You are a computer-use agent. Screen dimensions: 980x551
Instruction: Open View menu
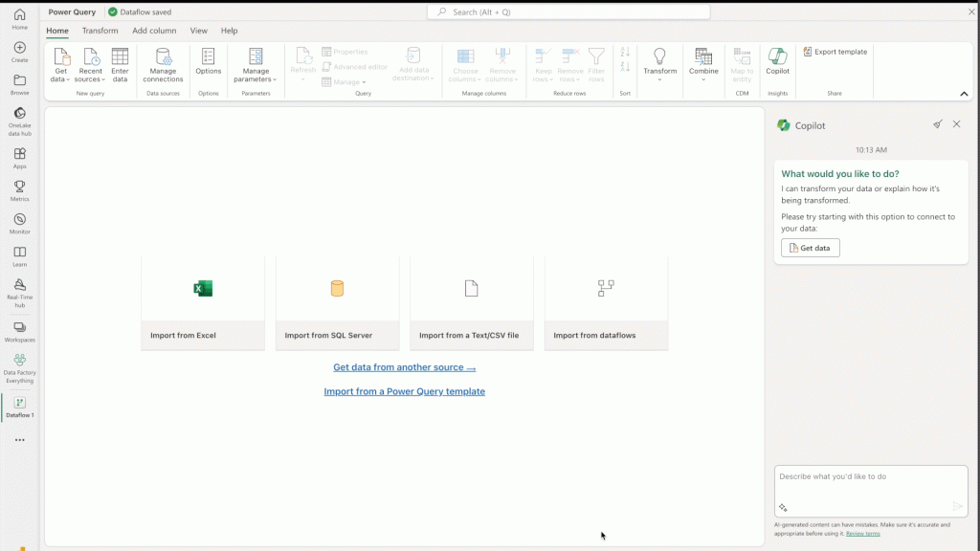pyautogui.click(x=198, y=31)
